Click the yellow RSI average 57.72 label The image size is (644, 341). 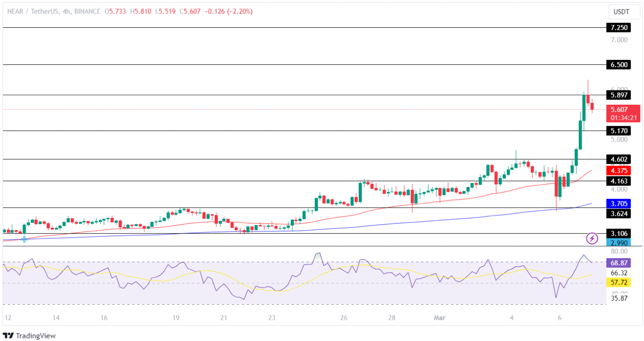click(619, 283)
